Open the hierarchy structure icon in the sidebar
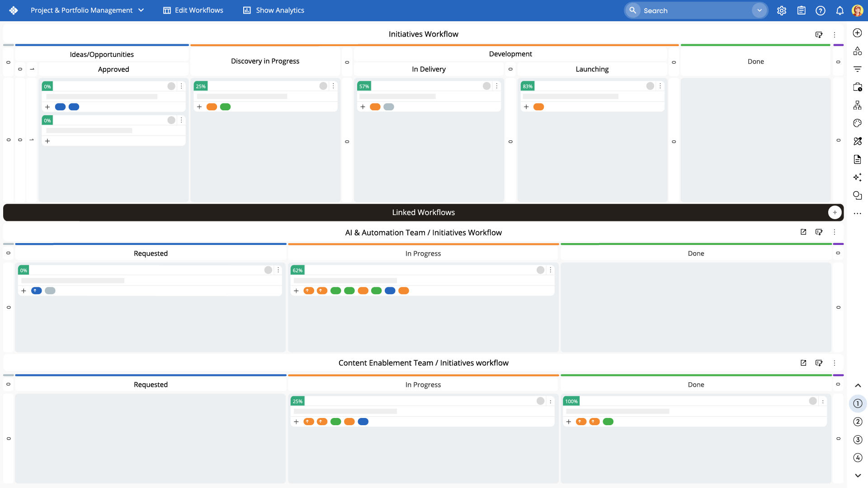The height and width of the screenshot is (488, 868). coord(857,105)
